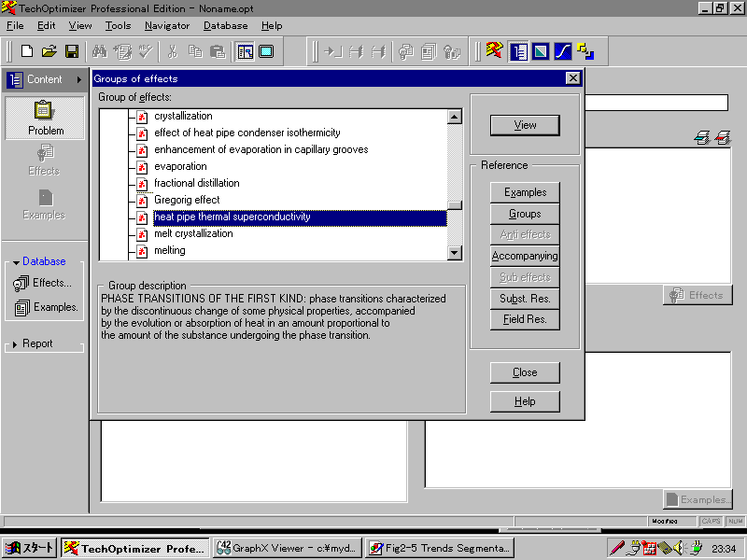Click the TechOptimizer logo toolbar icon
747x560 pixels.
[494, 50]
